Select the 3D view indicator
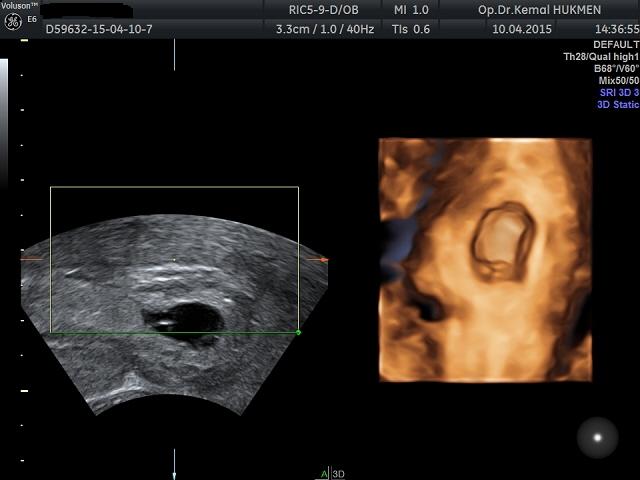This screenshot has width=640, height=480. click(338, 474)
